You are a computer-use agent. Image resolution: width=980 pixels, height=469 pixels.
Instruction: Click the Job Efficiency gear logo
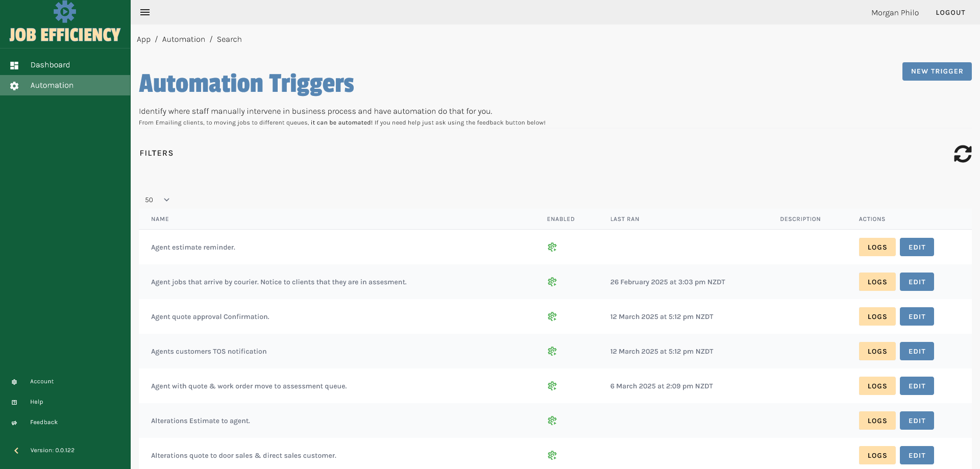coord(65,12)
